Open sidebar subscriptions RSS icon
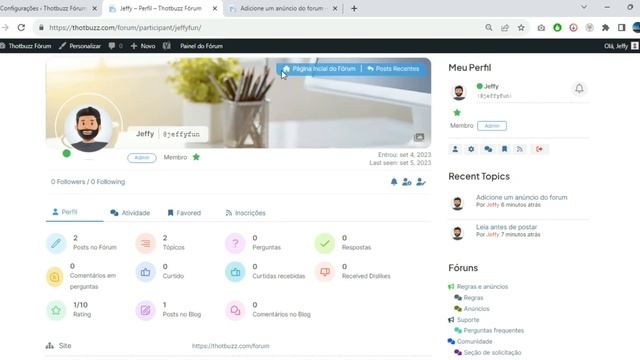 pos(520,149)
